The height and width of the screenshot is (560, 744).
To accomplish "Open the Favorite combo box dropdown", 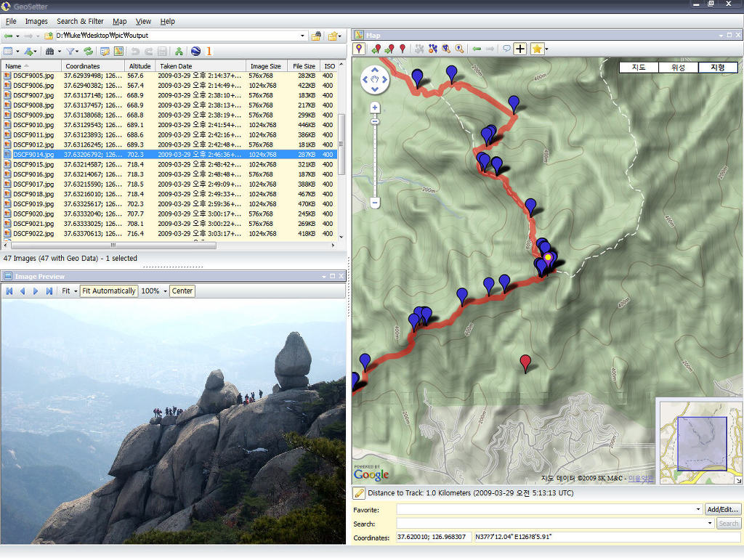I will (698, 510).
